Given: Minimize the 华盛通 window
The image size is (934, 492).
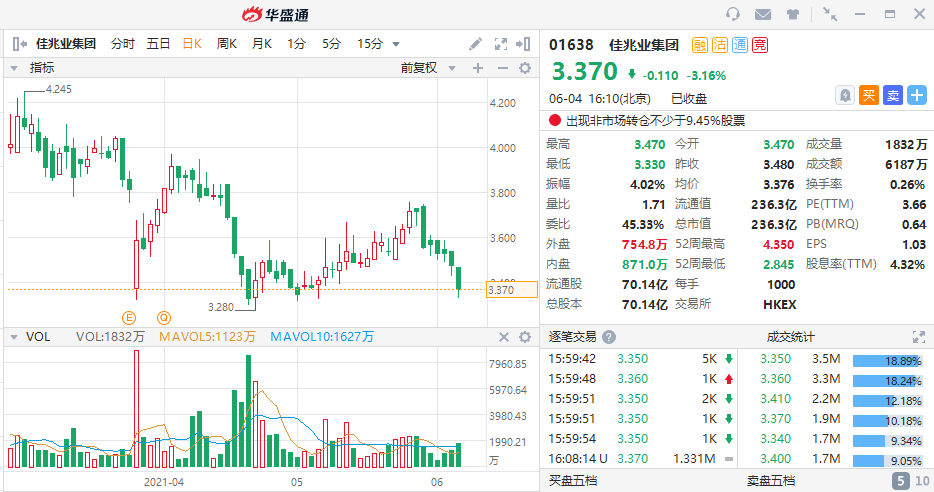Looking at the screenshot, I should pos(860,14).
